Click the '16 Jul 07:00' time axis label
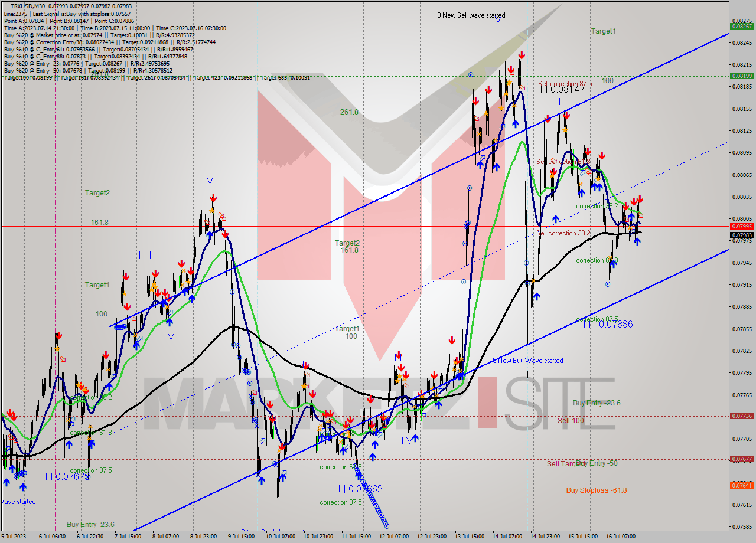This screenshot has width=756, height=543. click(x=621, y=537)
